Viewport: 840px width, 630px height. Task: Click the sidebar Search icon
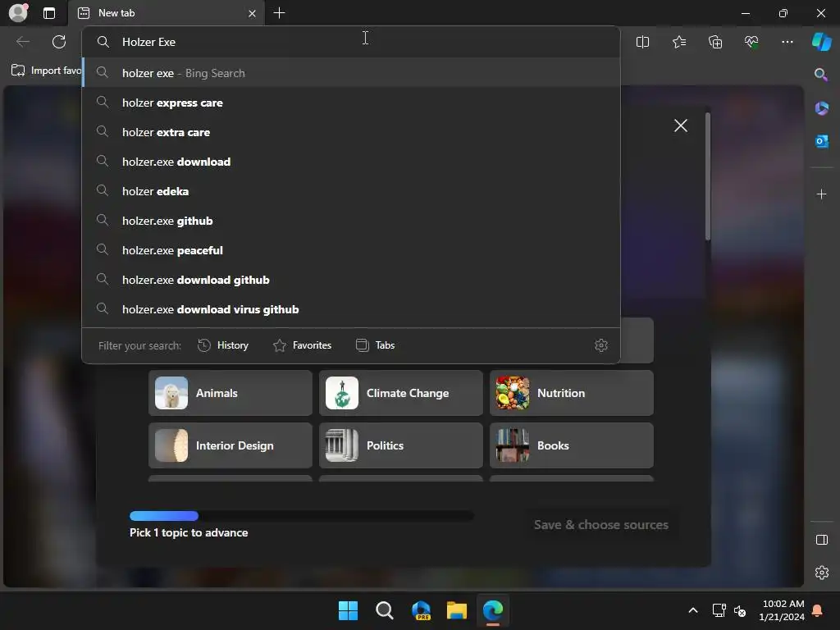[x=821, y=75]
